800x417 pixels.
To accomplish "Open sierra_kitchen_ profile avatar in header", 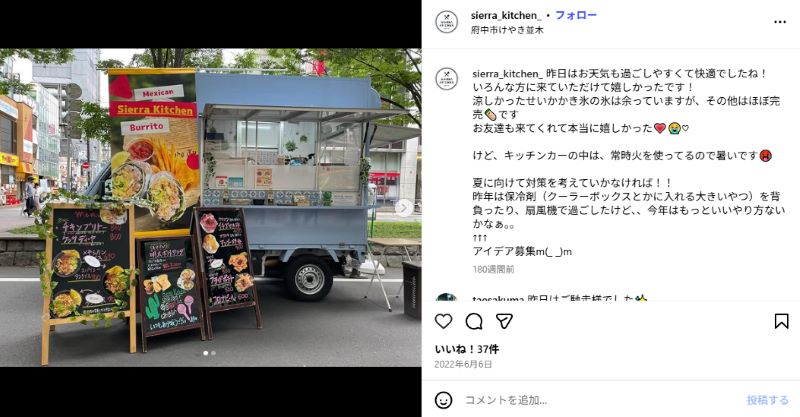I will [446, 22].
